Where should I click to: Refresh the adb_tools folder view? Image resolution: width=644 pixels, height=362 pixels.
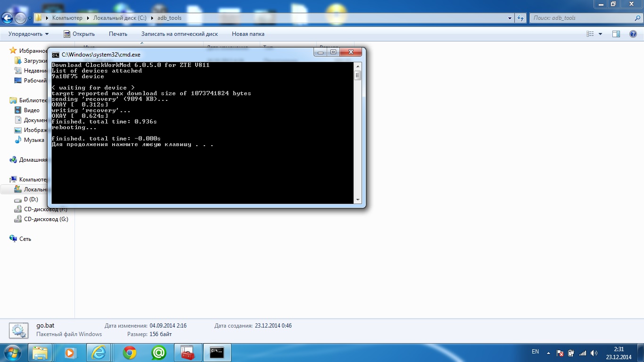[520, 18]
